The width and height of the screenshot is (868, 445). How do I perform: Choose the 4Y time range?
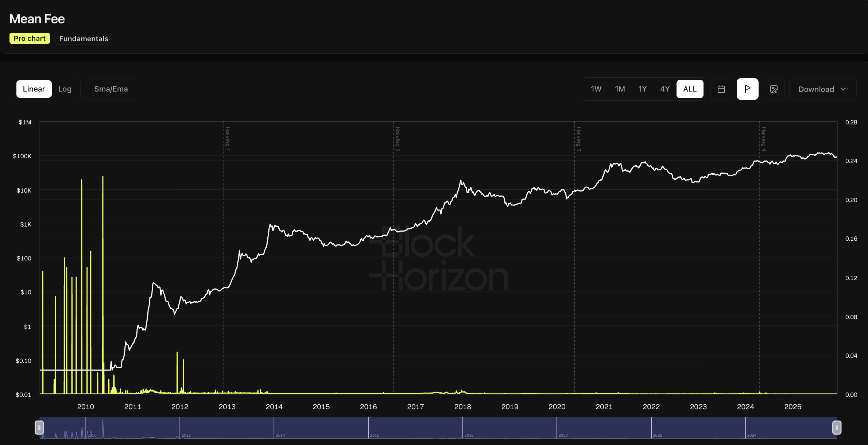665,89
